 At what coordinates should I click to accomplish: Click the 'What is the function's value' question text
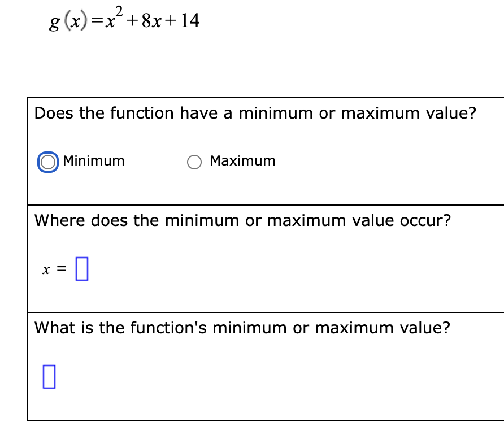(x=242, y=328)
